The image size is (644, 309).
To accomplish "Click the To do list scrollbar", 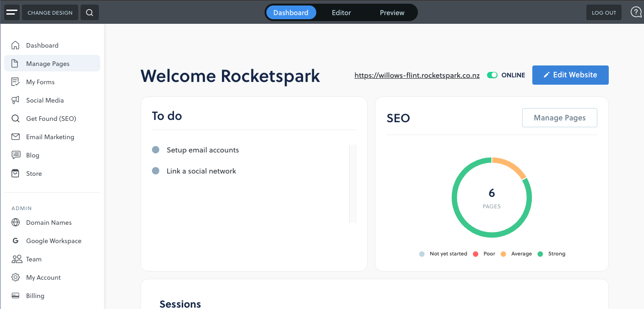I will (x=352, y=183).
